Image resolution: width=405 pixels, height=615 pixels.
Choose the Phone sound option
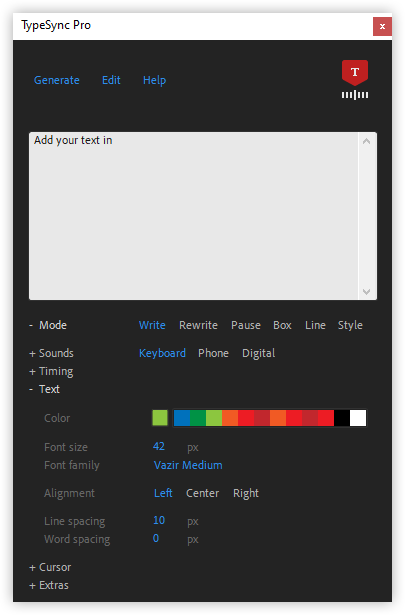tap(213, 353)
